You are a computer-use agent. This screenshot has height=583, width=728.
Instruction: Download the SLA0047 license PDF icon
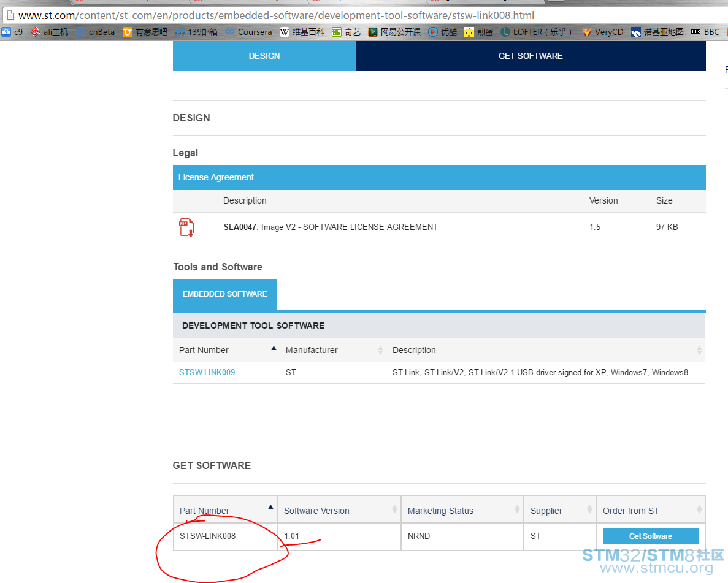click(x=186, y=227)
